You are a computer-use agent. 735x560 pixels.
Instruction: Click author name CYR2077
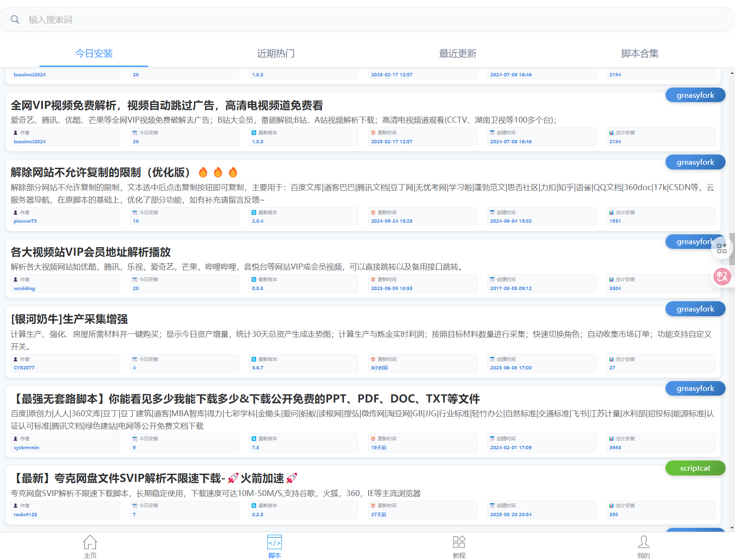tap(24, 368)
